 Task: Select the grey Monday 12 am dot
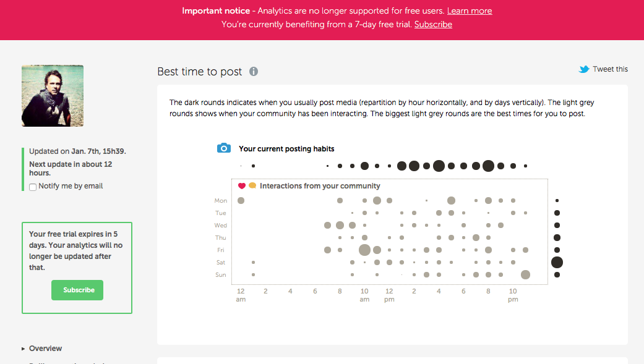(241, 201)
